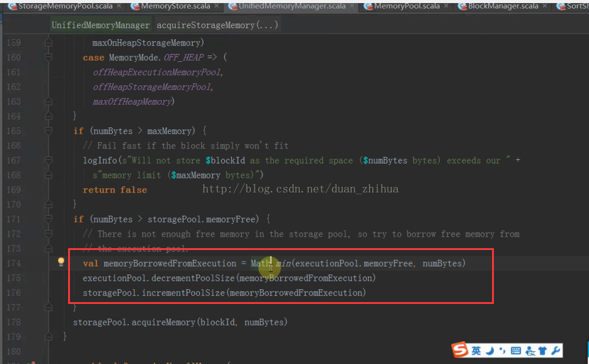Open the Sogou skin shirt icon
This screenshot has width=589, height=364.
click(x=542, y=351)
